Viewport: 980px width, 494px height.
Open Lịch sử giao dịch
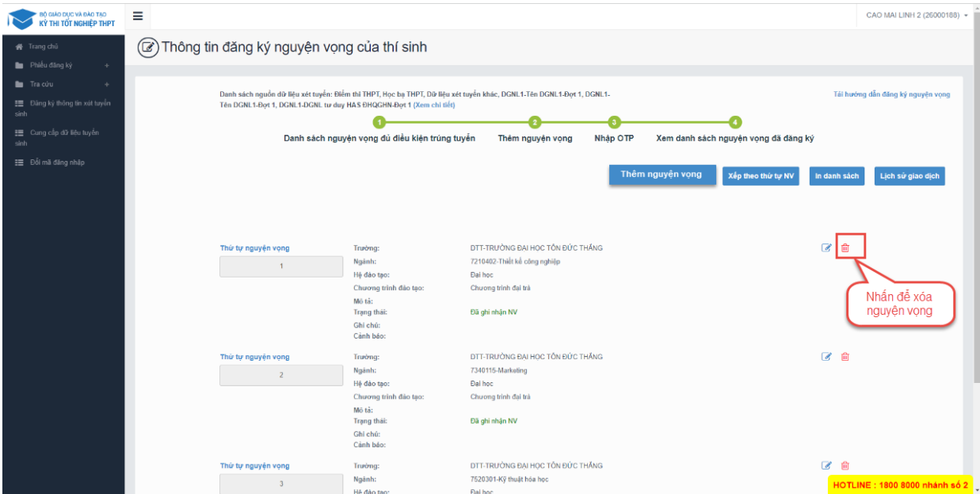(x=909, y=176)
